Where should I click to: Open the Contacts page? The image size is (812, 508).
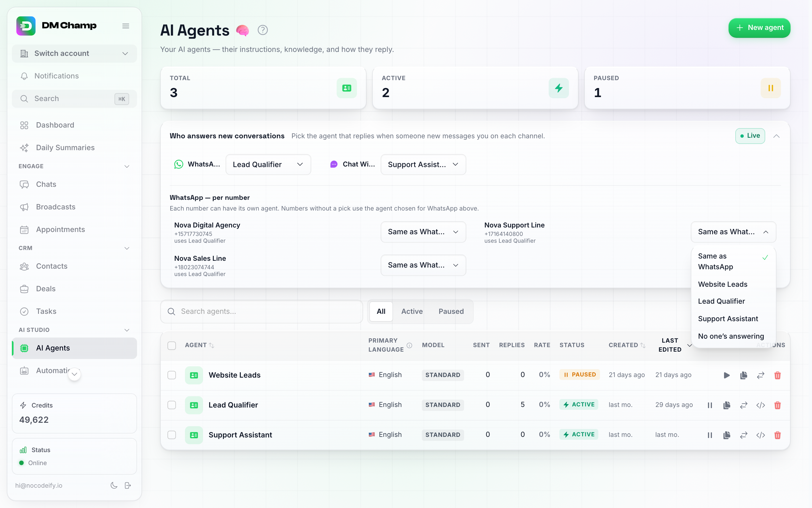74,266
